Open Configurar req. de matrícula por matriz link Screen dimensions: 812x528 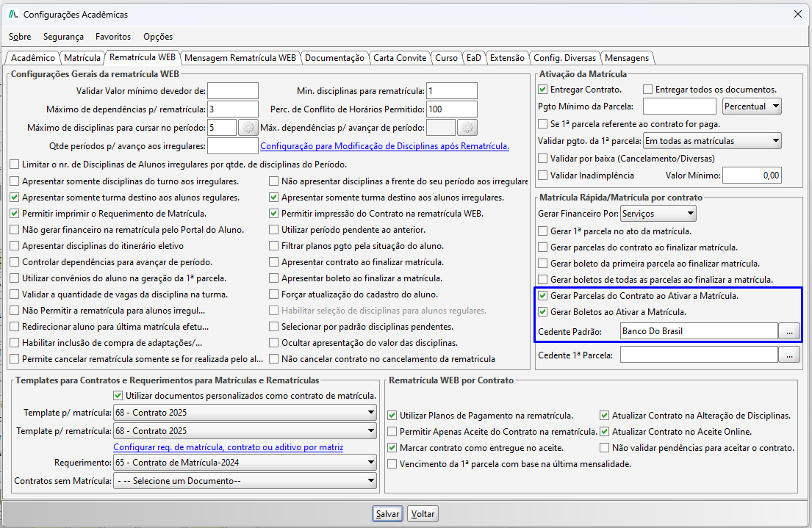229,447
